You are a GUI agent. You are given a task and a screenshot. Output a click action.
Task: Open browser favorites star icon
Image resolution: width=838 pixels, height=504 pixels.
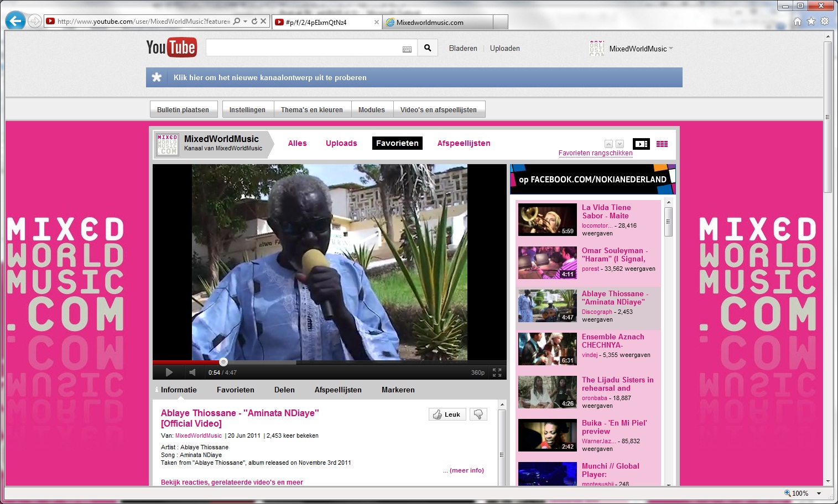coord(811,22)
